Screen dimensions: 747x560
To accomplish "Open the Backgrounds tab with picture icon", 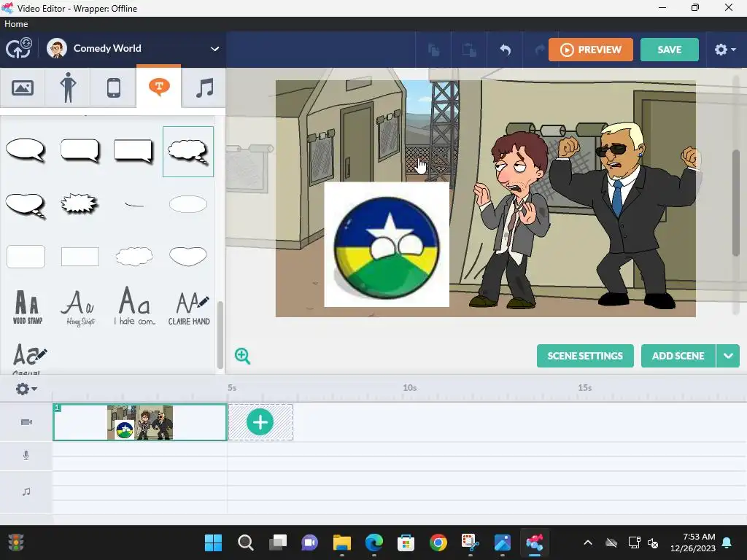I will tap(23, 87).
